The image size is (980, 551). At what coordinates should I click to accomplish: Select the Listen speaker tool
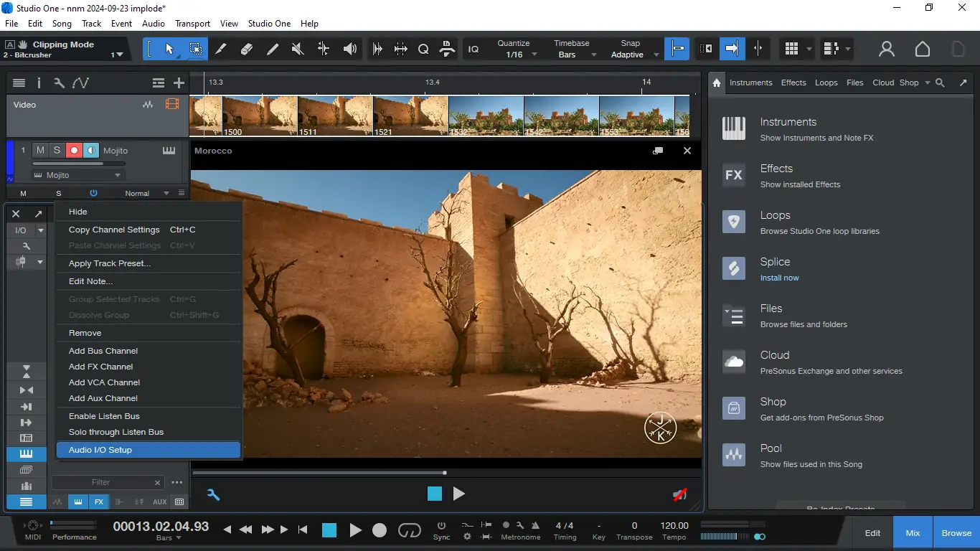point(349,49)
